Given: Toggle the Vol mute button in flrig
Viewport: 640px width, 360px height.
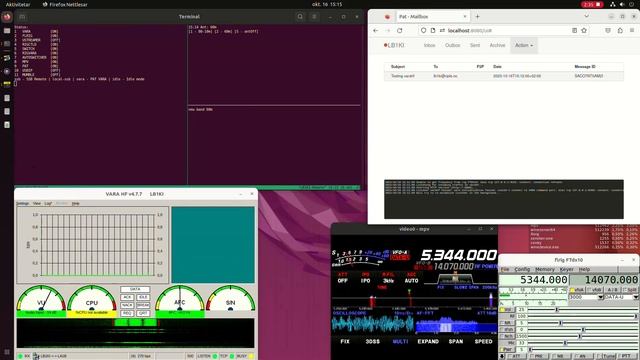Looking at the screenshot, I should [507, 310].
